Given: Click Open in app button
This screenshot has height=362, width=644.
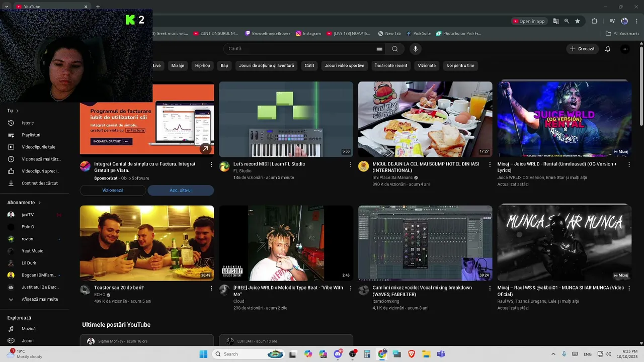Looking at the screenshot, I should (x=529, y=21).
